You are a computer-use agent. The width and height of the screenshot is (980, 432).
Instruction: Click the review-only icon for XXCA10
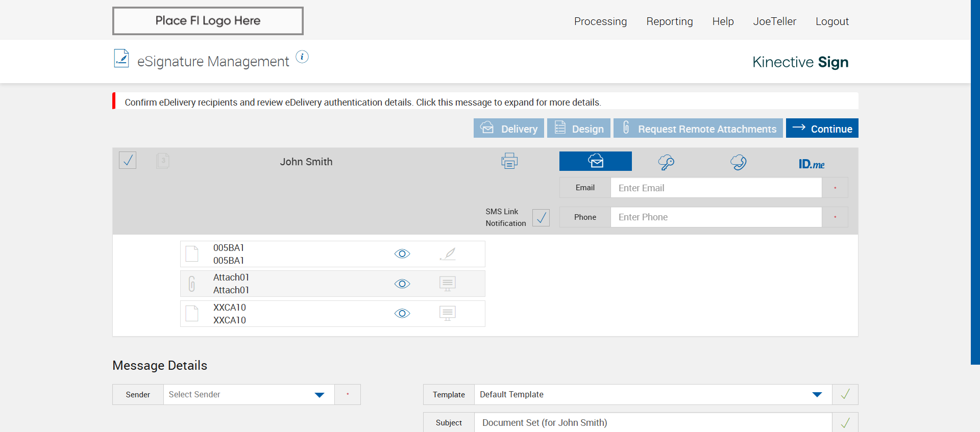tap(448, 313)
